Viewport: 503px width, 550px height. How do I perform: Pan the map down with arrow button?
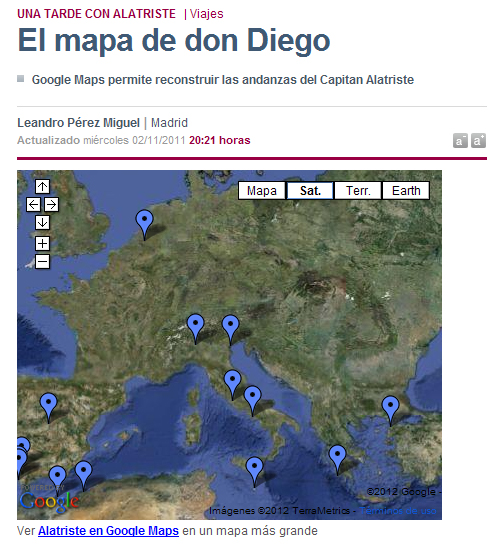(x=42, y=222)
